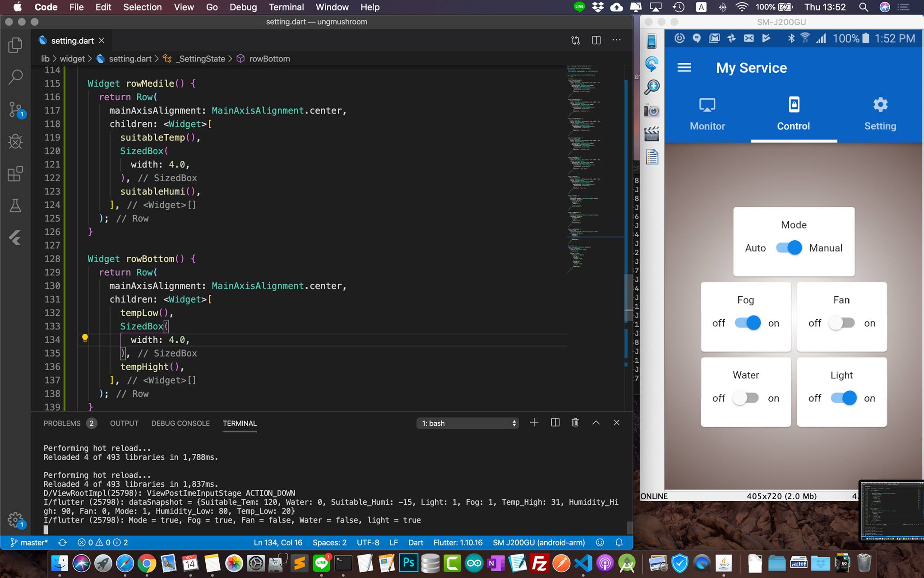Open the Flutter icon in activity bar
The height and width of the screenshot is (578, 924).
15,238
